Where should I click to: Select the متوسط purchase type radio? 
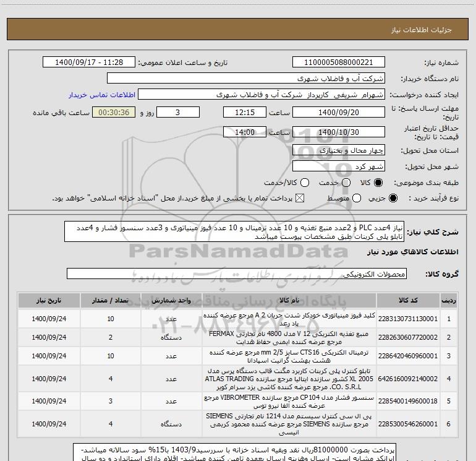tap(357, 198)
